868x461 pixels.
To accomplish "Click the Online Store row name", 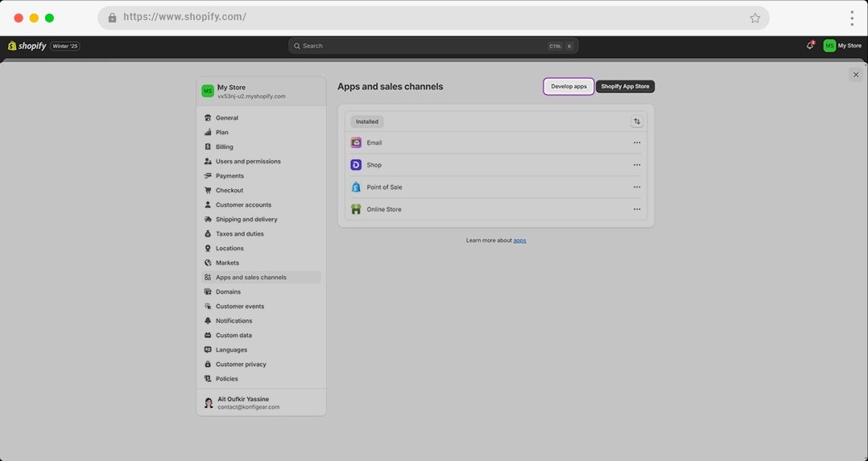I will point(383,209).
